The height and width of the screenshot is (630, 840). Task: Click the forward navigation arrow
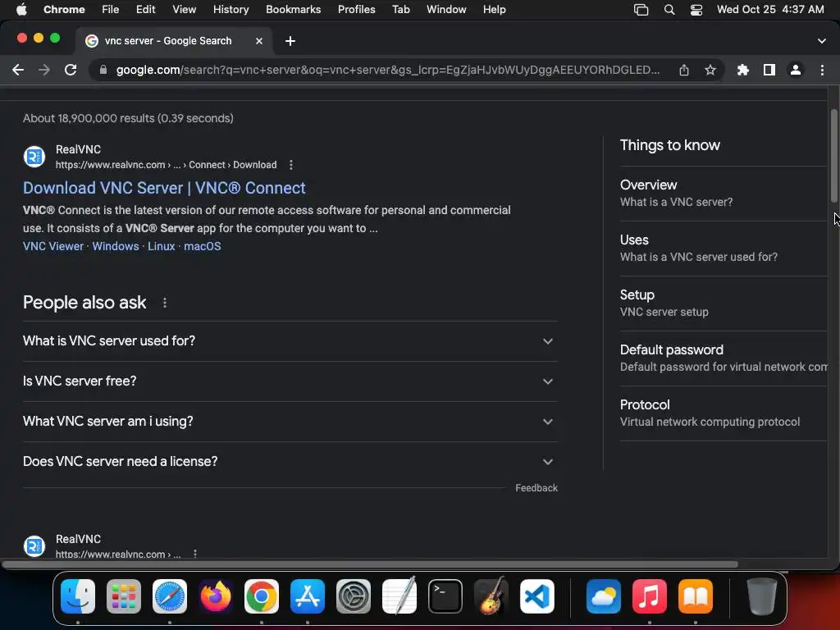[44, 70]
